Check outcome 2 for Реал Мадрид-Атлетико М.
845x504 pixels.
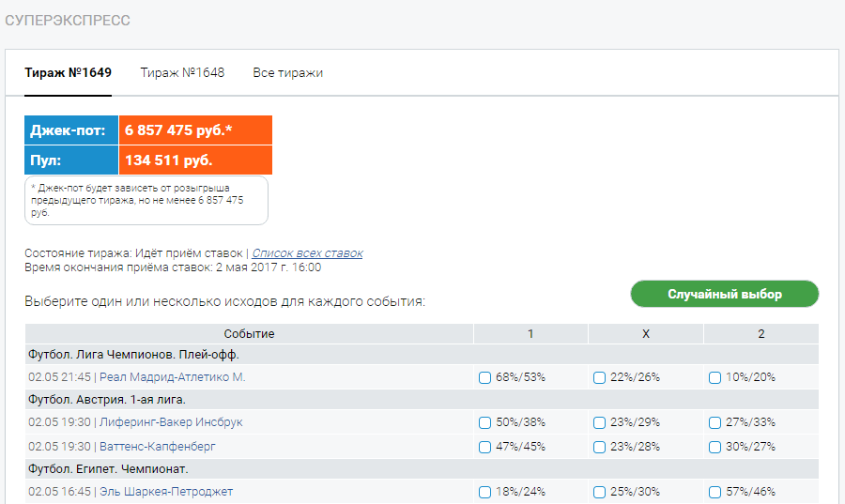click(x=714, y=378)
